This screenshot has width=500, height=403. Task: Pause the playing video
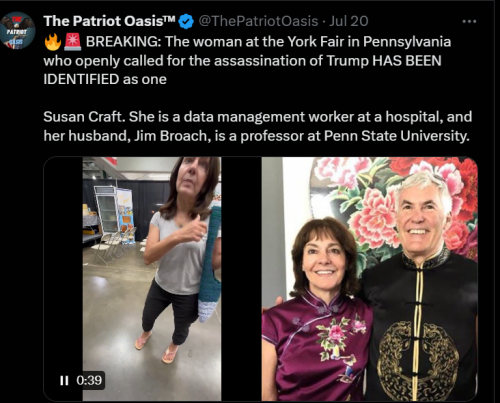coord(64,380)
